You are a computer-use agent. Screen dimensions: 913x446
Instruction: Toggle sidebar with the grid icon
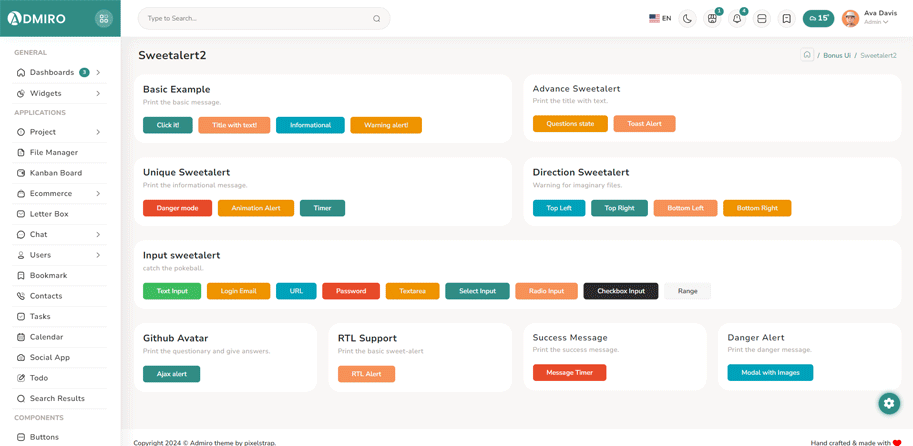tap(103, 18)
